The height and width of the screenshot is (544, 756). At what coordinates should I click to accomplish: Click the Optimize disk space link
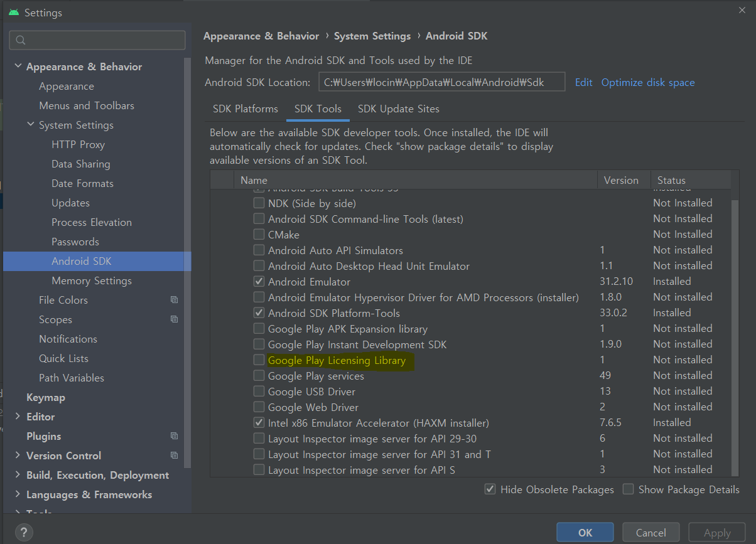[648, 82]
